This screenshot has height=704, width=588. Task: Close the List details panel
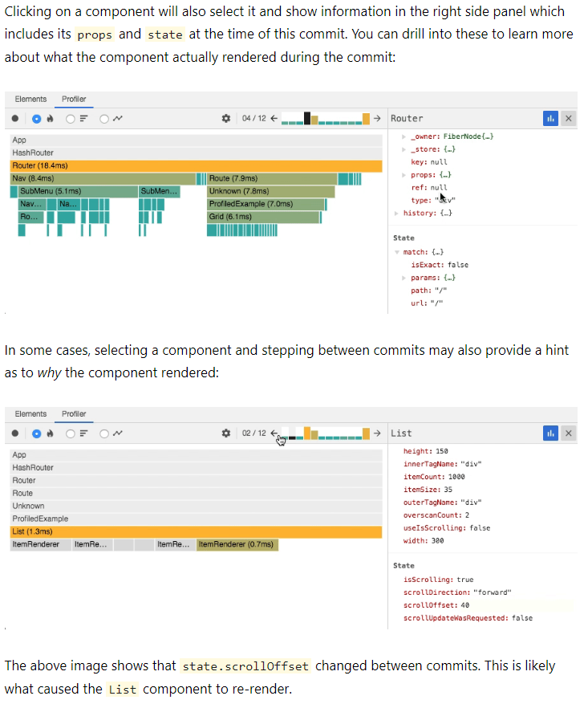pos(568,433)
